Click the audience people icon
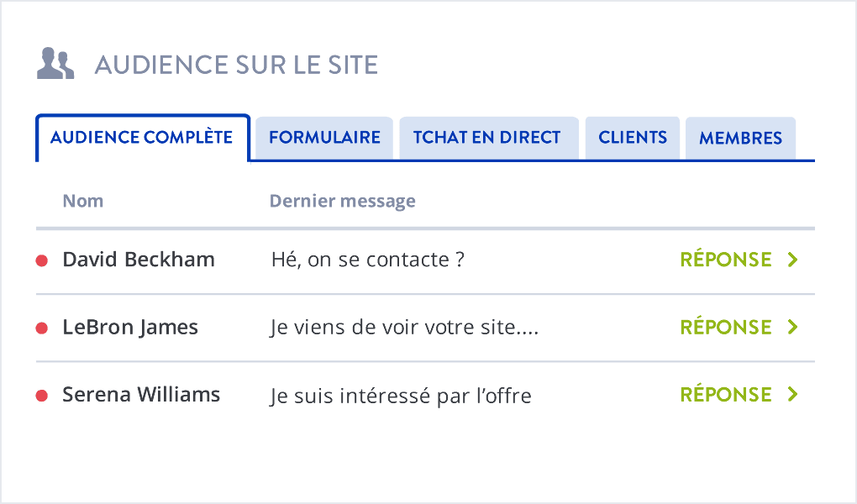The image size is (857, 504). [x=55, y=65]
